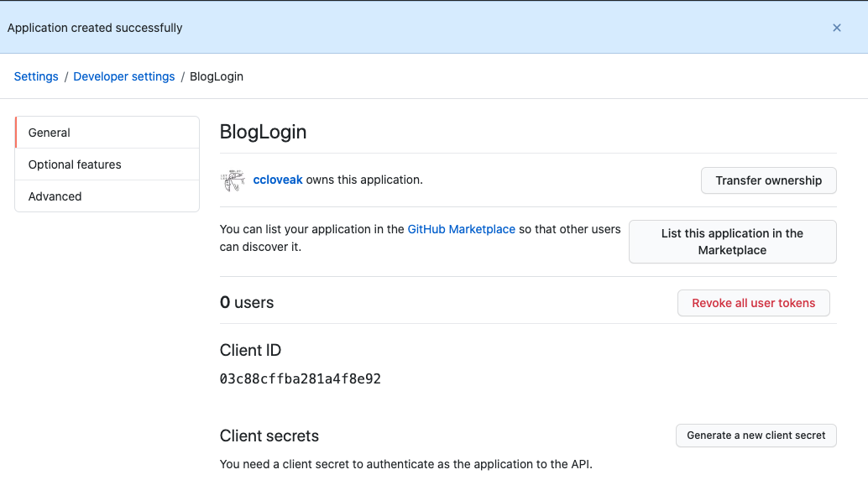Click the Client ID heading
The width and height of the screenshot is (868, 480).
click(x=250, y=350)
